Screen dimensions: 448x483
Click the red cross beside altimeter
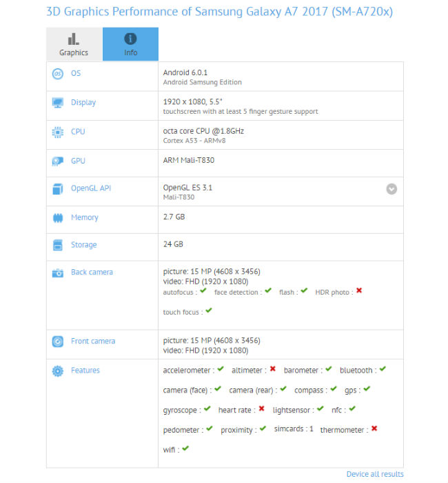[x=273, y=369]
